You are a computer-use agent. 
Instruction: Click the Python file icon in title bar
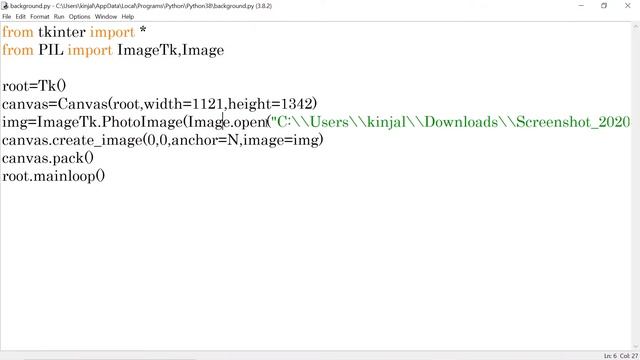click(5, 6)
